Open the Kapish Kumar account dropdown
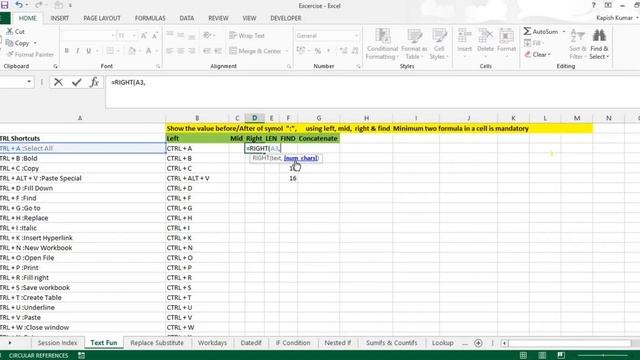 [x=617, y=18]
